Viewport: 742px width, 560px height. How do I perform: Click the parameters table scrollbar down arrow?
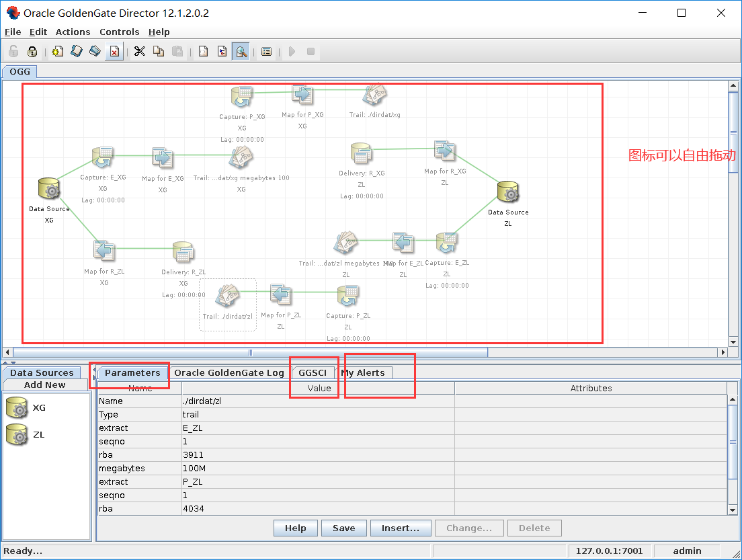733,510
